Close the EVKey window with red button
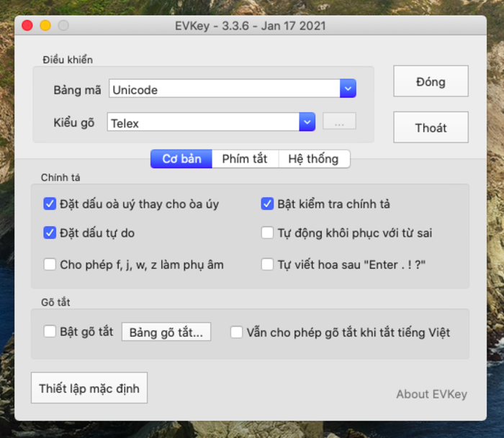 pos(27,25)
